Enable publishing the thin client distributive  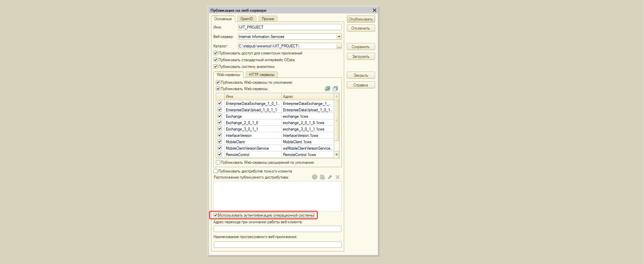point(216,171)
